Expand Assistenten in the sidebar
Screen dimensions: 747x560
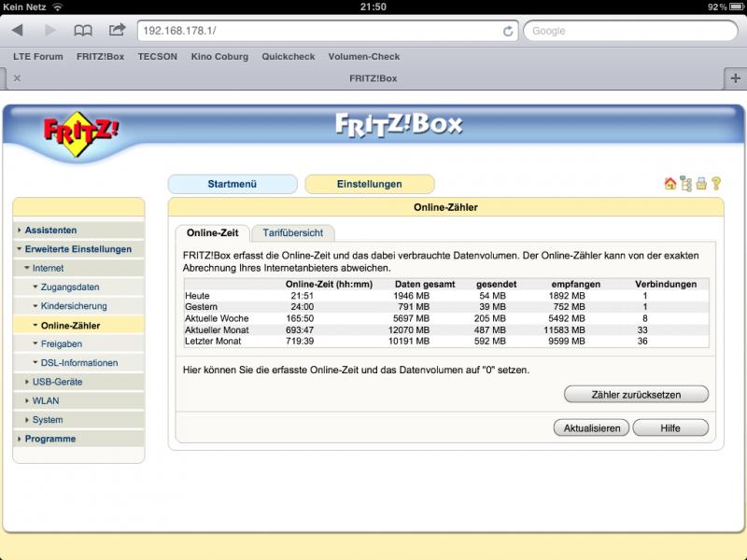(78, 230)
